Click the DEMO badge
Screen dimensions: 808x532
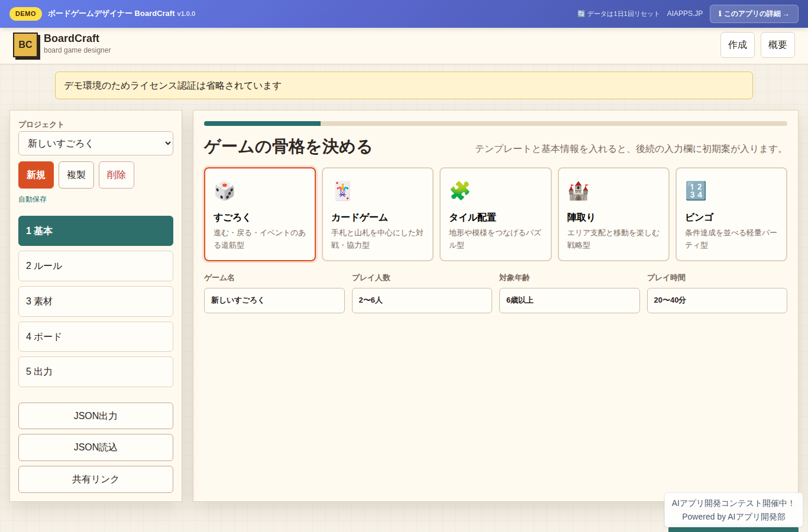pos(25,14)
